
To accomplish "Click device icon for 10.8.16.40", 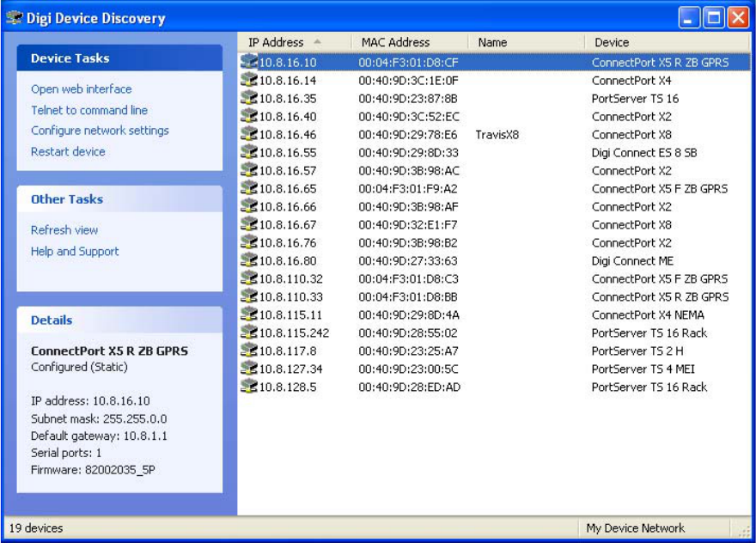I will click(x=249, y=116).
